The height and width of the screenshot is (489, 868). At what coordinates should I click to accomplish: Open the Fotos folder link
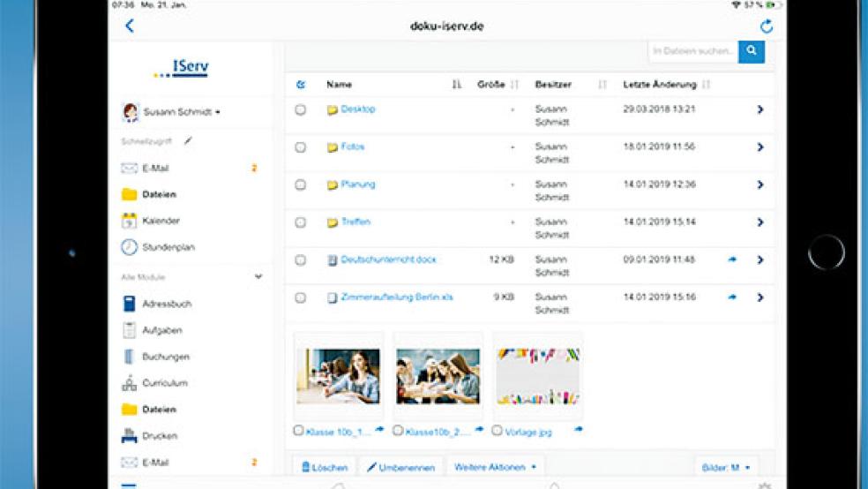(353, 147)
